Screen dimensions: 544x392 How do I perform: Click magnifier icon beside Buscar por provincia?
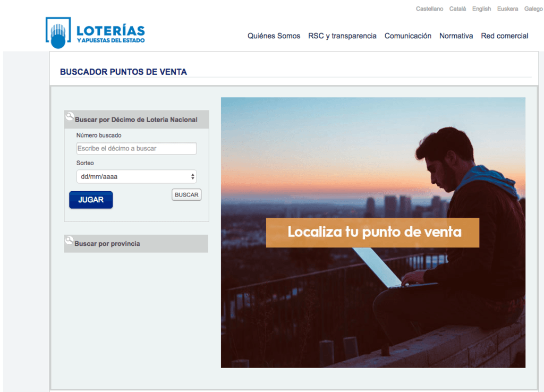tap(70, 240)
